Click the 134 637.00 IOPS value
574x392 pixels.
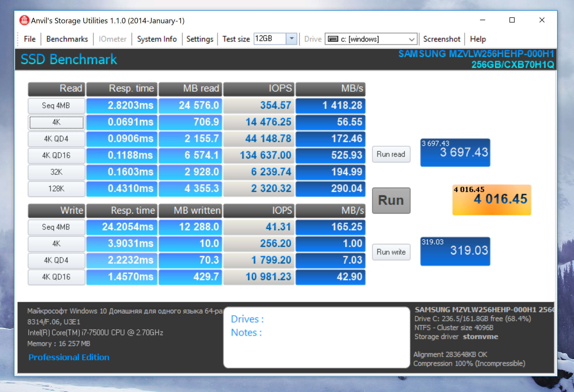click(x=259, y=155)
